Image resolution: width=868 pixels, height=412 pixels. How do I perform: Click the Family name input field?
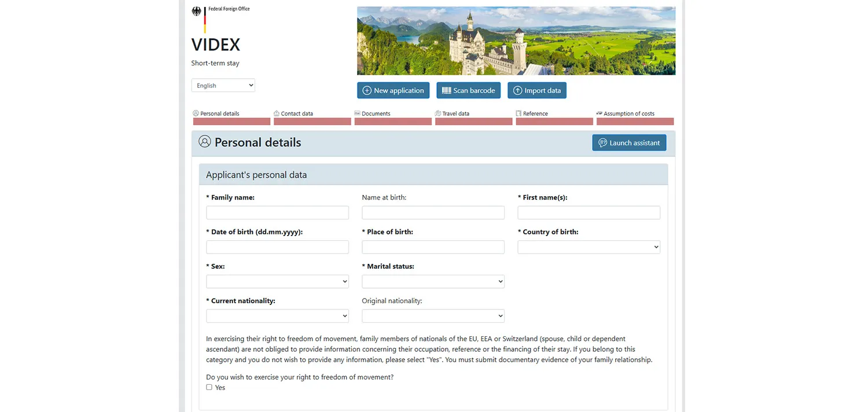click(x=278, y=213)
